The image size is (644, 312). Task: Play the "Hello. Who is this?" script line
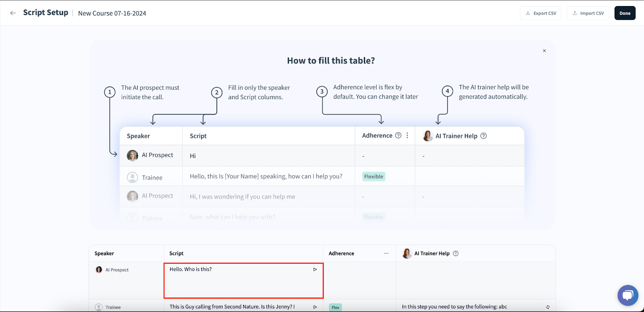315,269
